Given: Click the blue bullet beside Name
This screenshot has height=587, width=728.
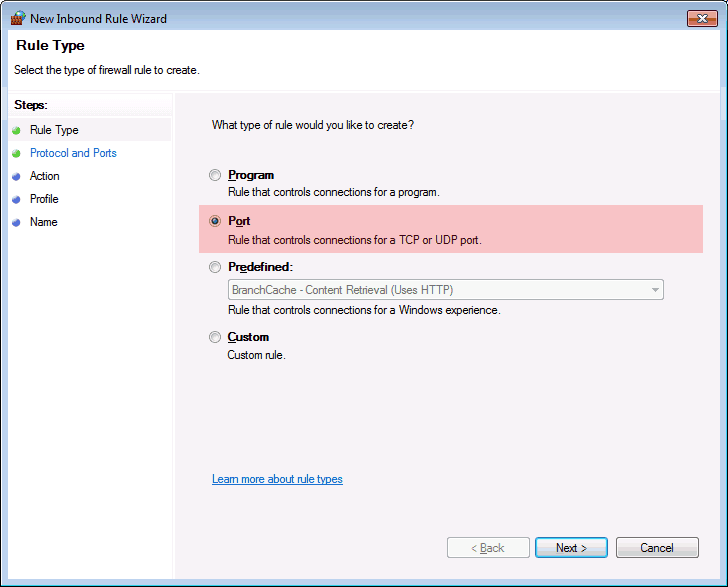Looking at the screenshot, I should click(16, 222).
